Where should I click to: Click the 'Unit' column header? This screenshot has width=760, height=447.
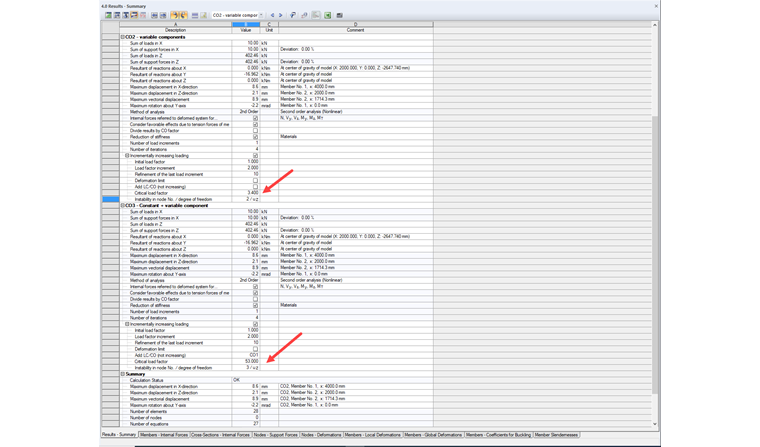pos(269,30)
